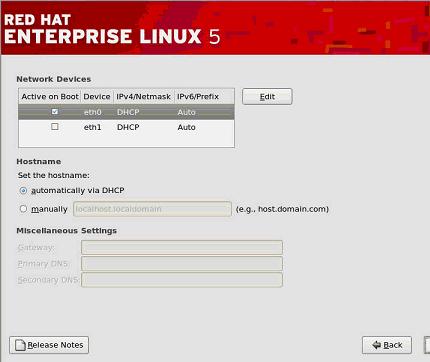Select the eth0 device name cell
The image size is (430, 362).
click(x=92, y=112)
